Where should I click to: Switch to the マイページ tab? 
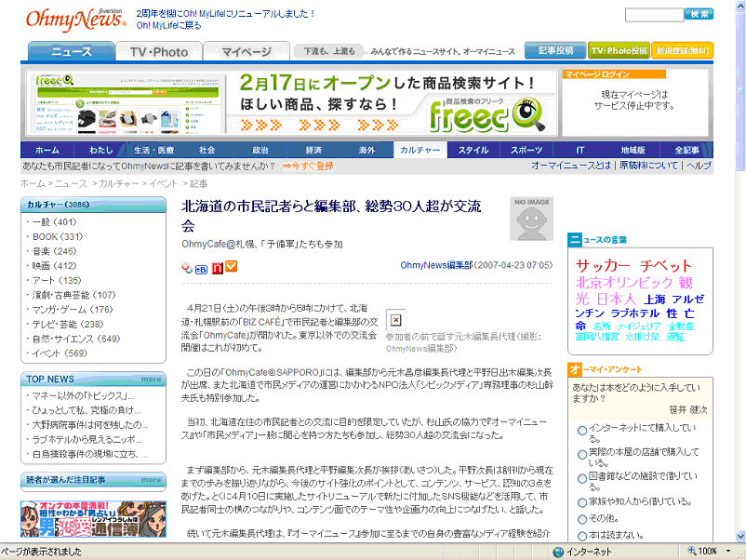click(246, 51)
